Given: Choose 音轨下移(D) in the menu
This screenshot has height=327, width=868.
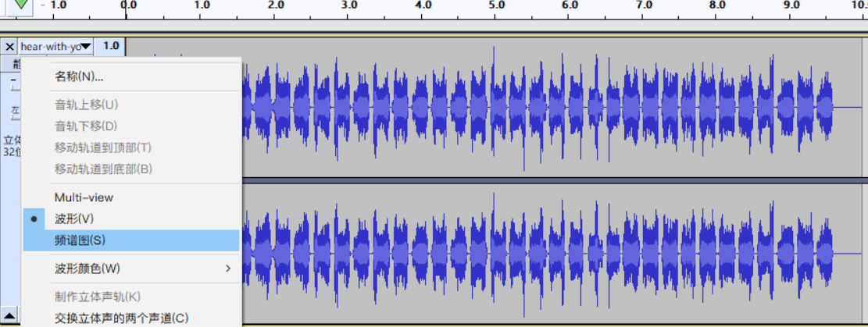Looking at the screenshot, I should tap(132, 126).
